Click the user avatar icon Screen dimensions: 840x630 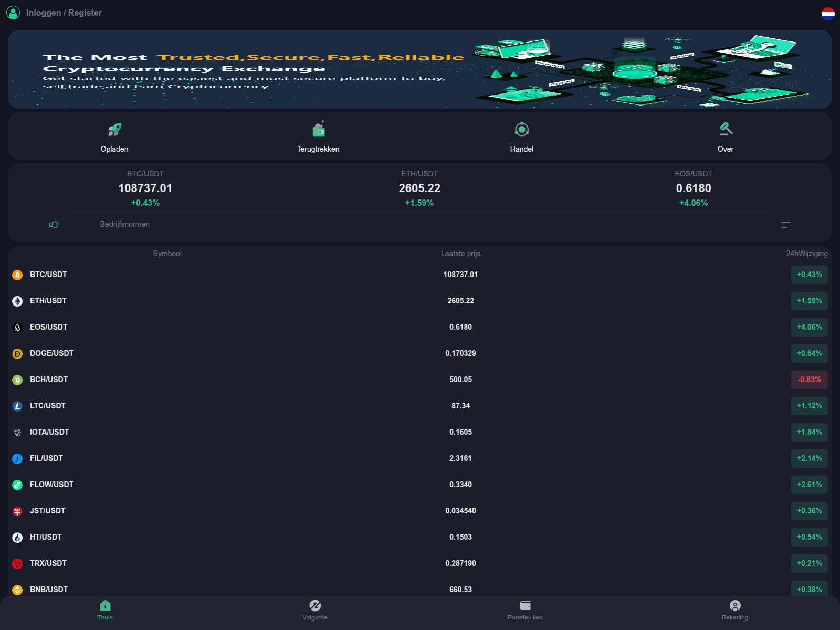coord(13,13)
